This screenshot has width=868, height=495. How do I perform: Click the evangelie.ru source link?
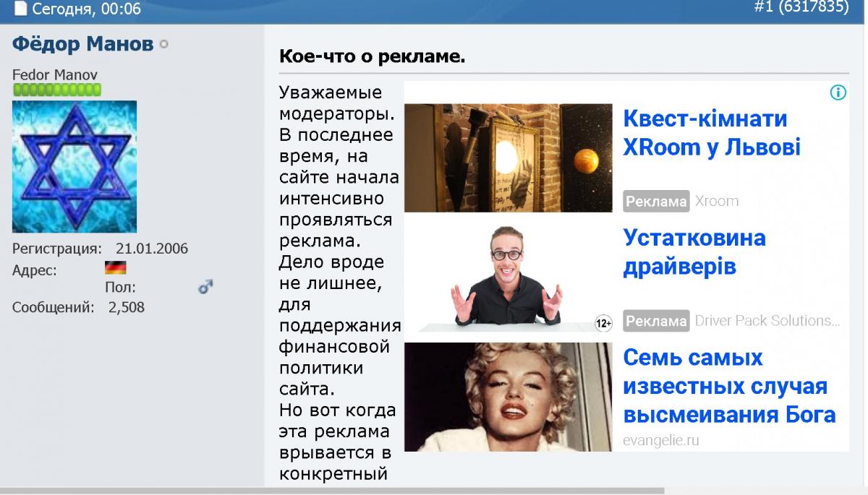(x=660, y=440)
